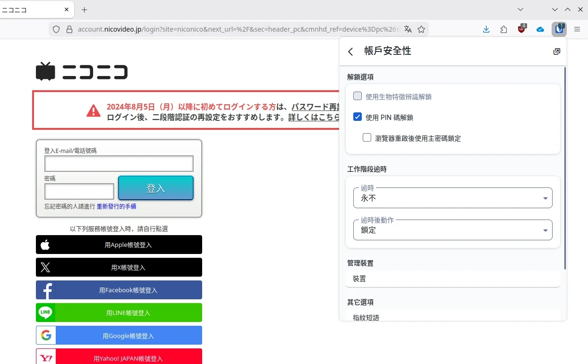Sign in with 用LINE帳號登入

(x=119, y=313)
